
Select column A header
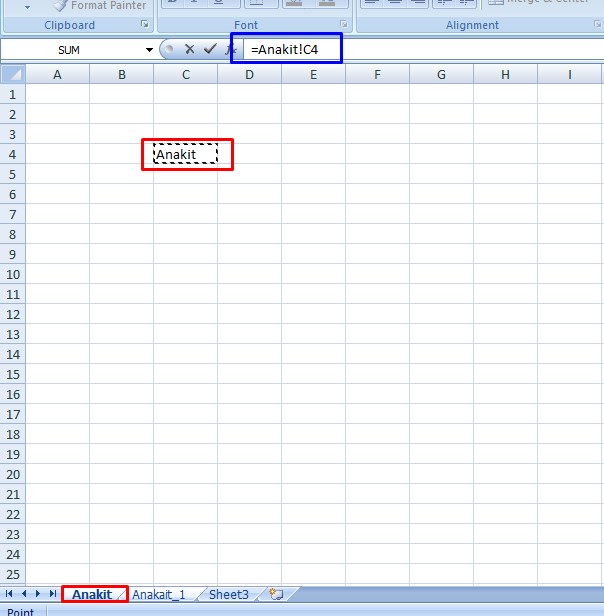point(57,75)
